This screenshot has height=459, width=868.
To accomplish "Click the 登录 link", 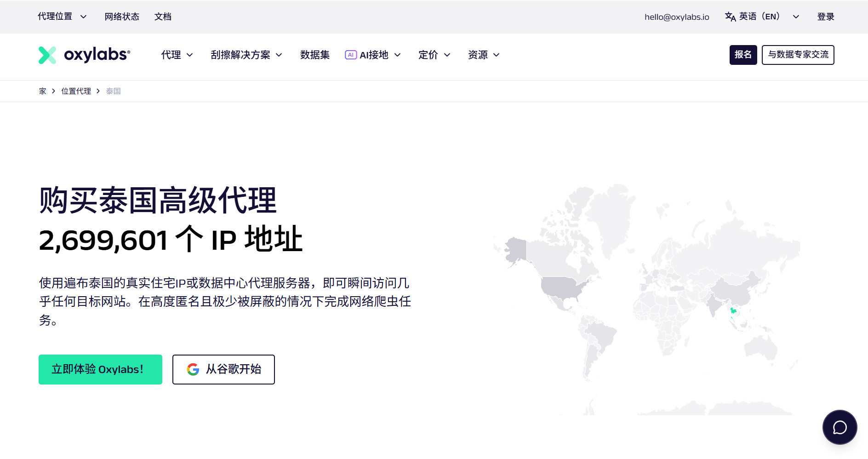I will coord(826,17).
